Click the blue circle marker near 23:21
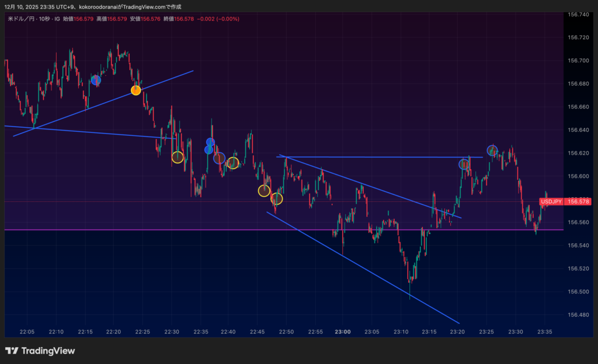Viewport: 598px width, 364px height. pos(464,164)
